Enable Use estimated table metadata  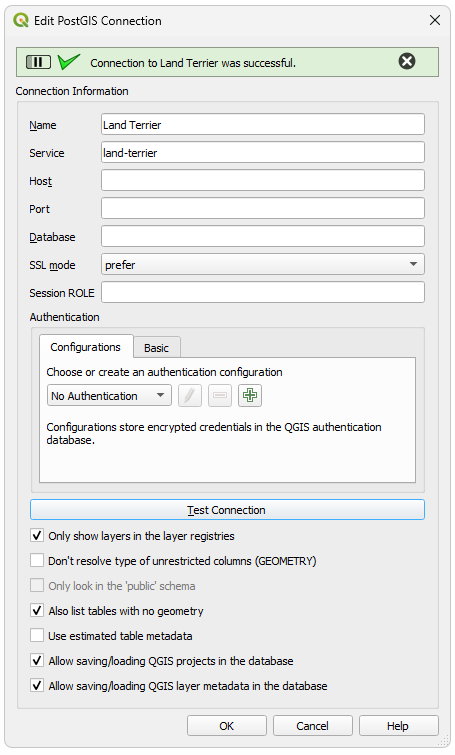pyautogui.click(x=37, y=636)
